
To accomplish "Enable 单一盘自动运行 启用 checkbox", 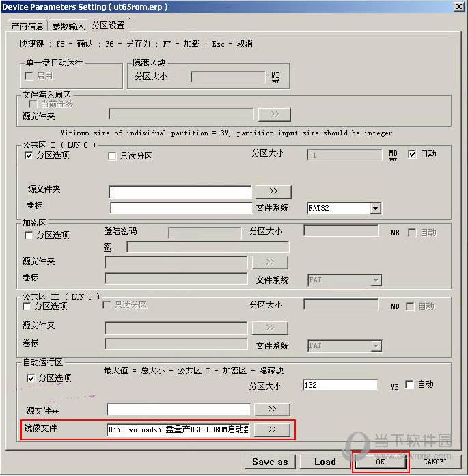I will [29, 76].
